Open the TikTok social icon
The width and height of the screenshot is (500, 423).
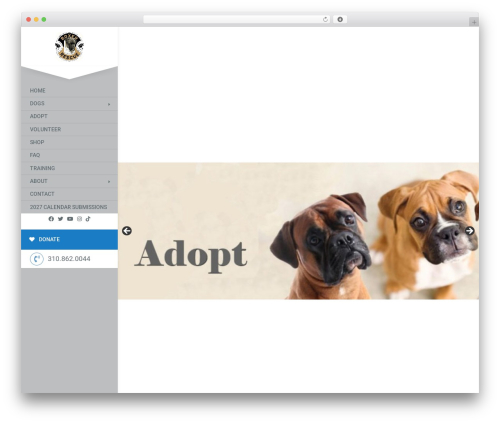pyautogui.click(x=88, y=219)
